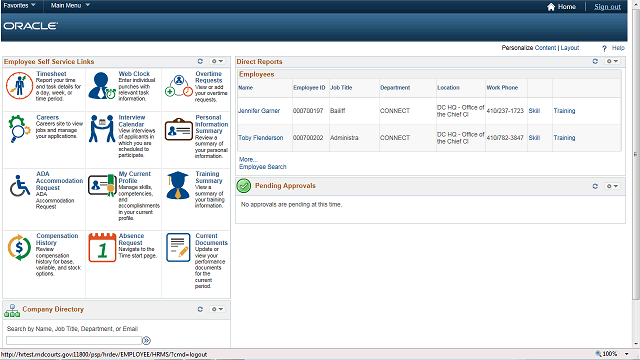Image resolution: width=640 pixels, height=360 pixels.
Task: Refresh the Direct Reports pagelet
Action: 595,61
